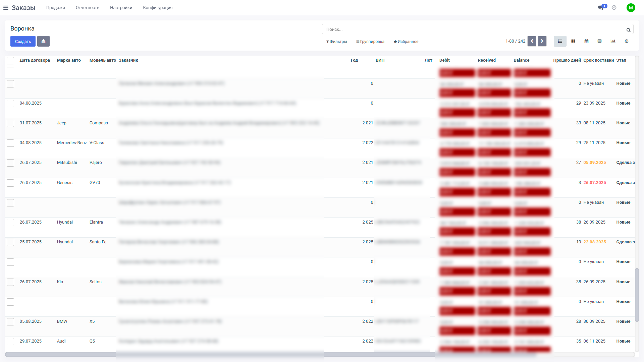Click the search magnifier icon
The height and width of the screenshot is (362, 644).
[628, 30]
